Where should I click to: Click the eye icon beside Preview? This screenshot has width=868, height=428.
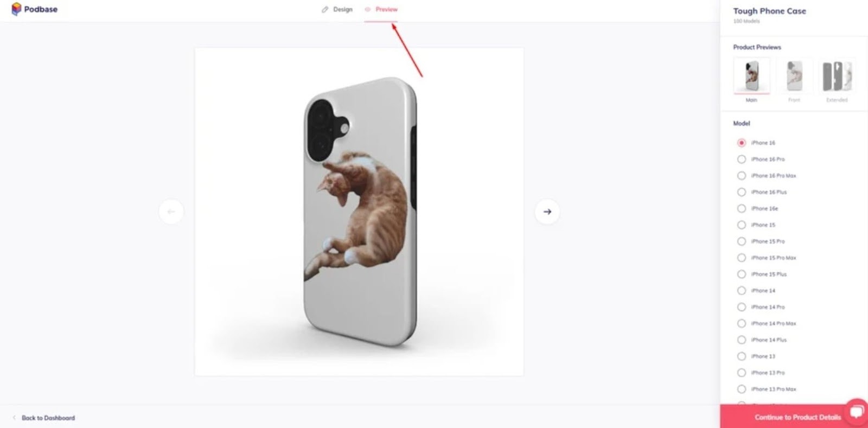tap(368, 9)
